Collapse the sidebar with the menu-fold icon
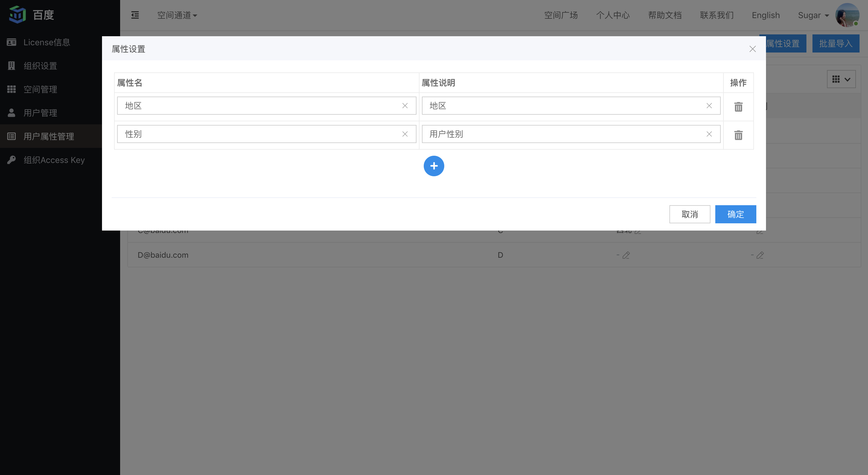Screen dimensions: 868x475 click(135, 15)
